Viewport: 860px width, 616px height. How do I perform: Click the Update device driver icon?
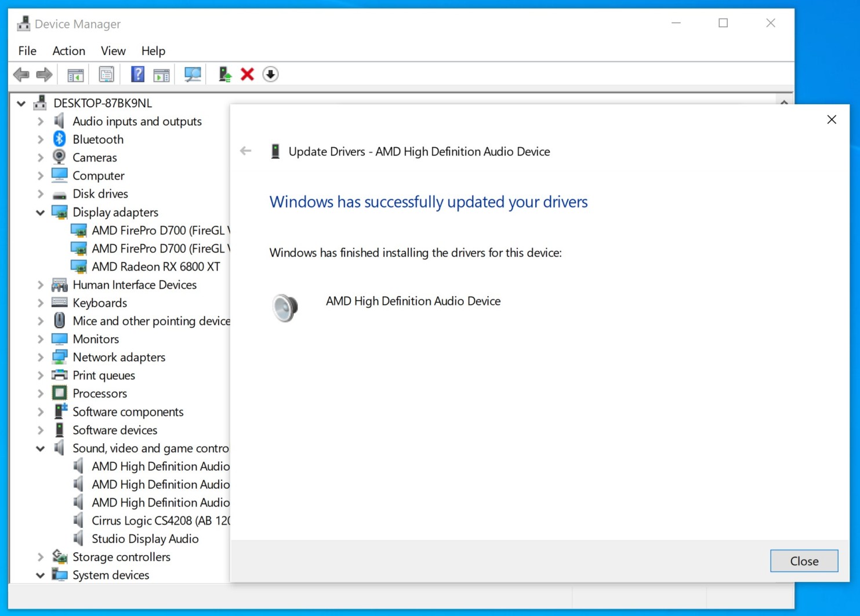225,74
